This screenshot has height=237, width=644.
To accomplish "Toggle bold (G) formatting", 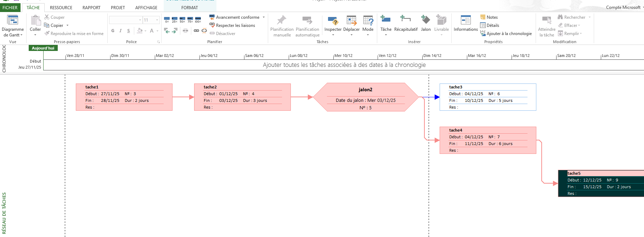I will pyautogui.click(x=113, y=31).
